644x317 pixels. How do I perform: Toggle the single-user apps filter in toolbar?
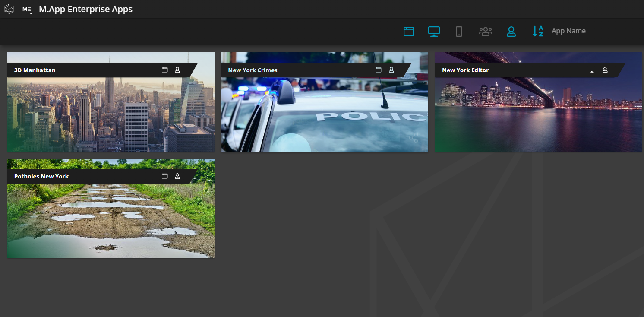pos(511,32)
